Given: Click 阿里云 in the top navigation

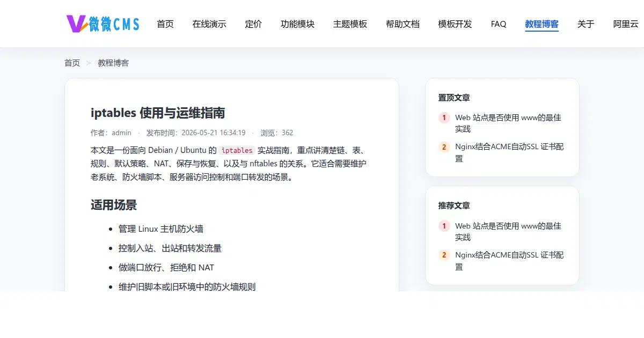Looking at the screenshot, I should click(x=626, y=24).
